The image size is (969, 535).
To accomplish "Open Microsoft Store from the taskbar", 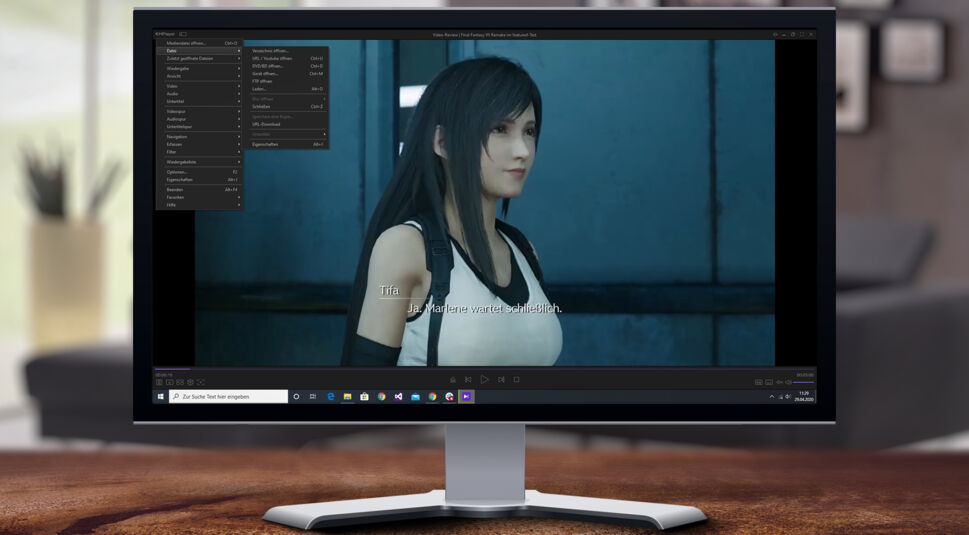I will (365, 397).
